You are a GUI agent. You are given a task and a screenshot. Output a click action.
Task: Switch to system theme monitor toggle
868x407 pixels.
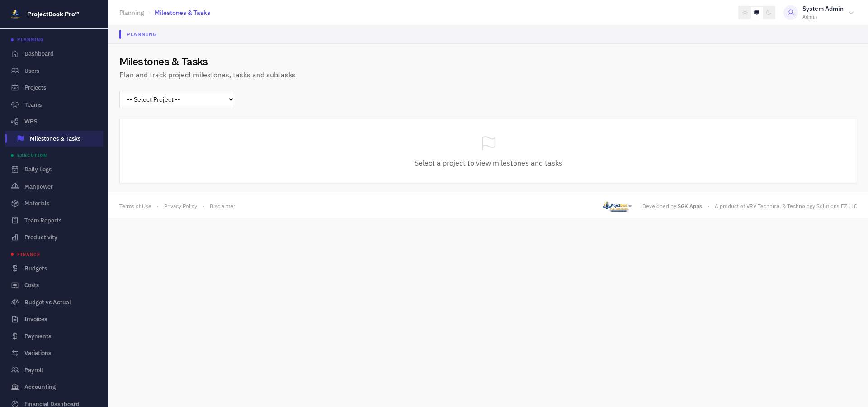[x=757, y=13]
